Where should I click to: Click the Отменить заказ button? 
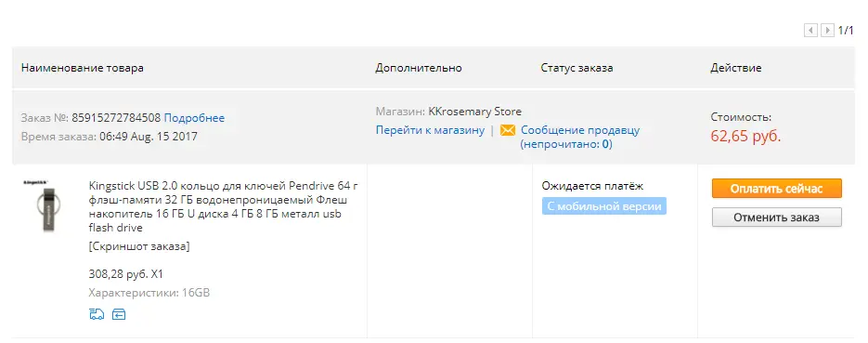[x=777, y=218]
